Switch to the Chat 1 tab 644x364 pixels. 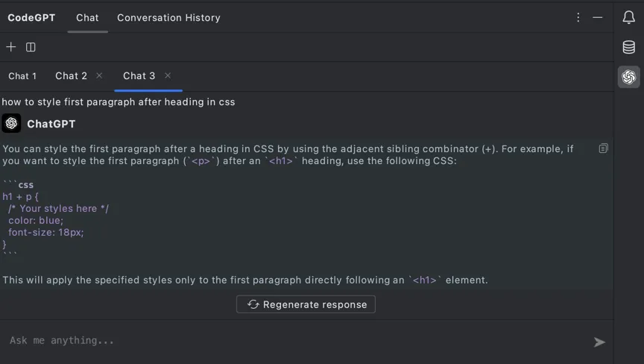[22, 76]
